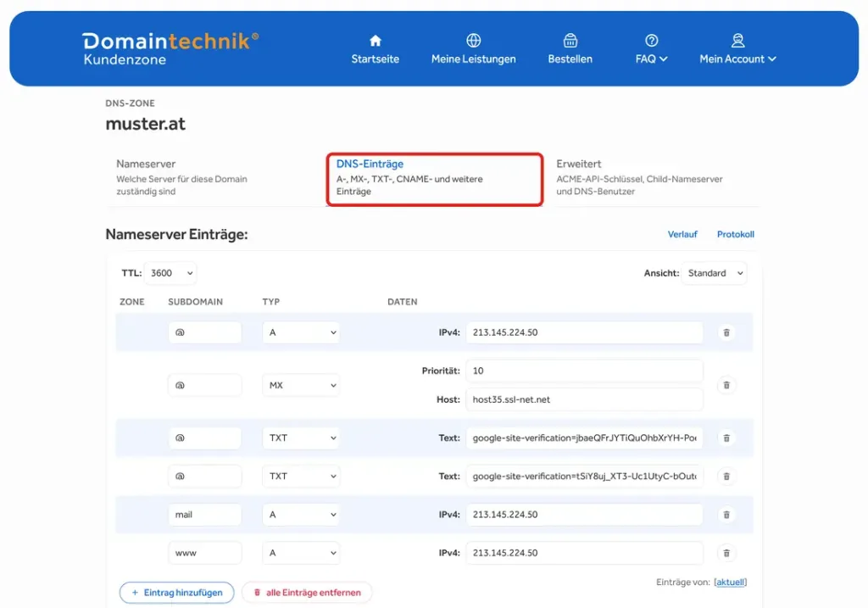Click the subdomain field containing mail
Viewport: 868px width, 608px height.
point(205,515)
